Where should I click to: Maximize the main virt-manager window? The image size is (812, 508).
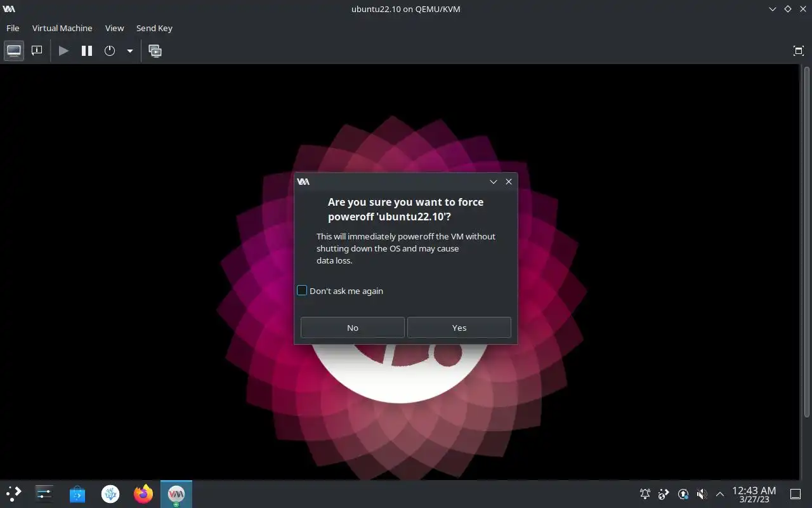point(788,9)
